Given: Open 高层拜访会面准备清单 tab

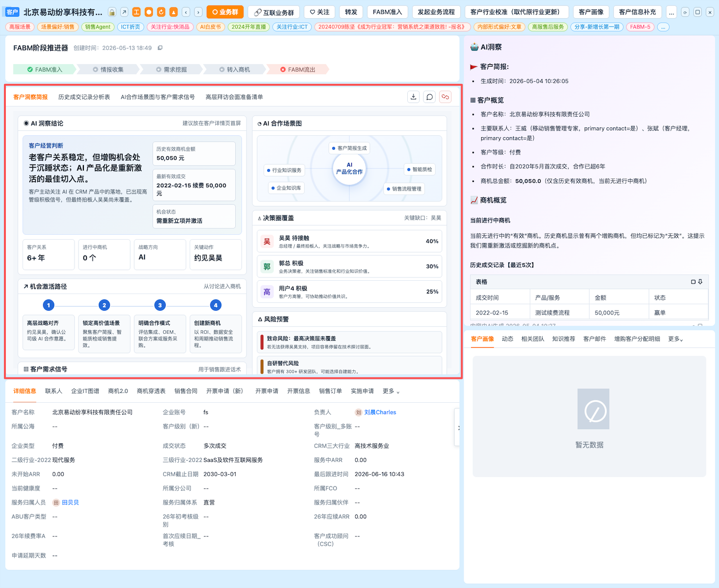Looking at the screenshot, I should [x=234, y=97].
